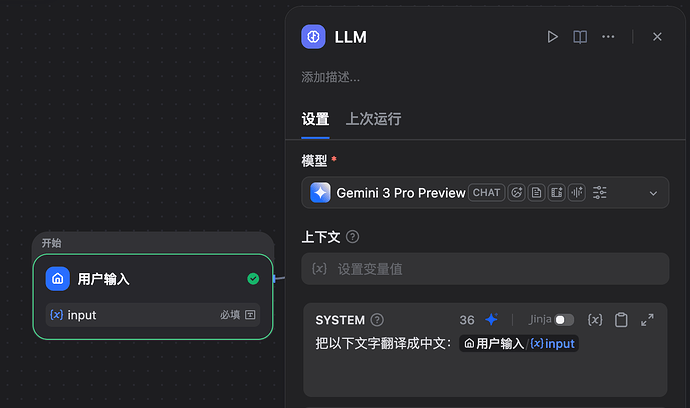The height and width of the screenshot is (408, 690).
Task: Select the 设置 tab
Action: pos(315,119)
